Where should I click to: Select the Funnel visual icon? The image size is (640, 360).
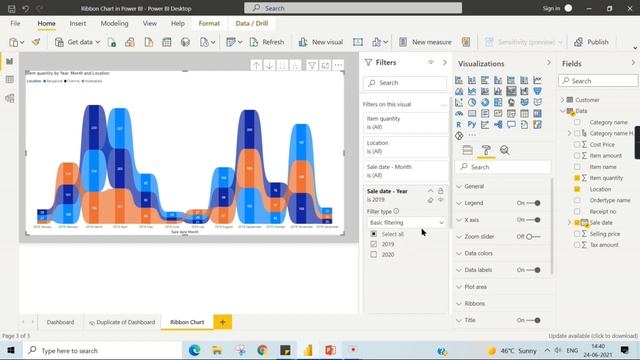(x=538, y=91)
